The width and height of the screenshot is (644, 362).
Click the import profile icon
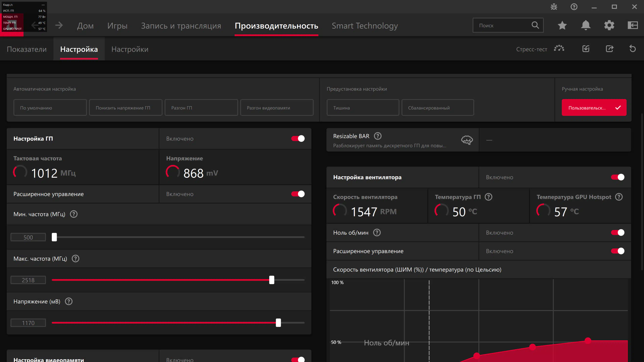[x=586, y=49]
